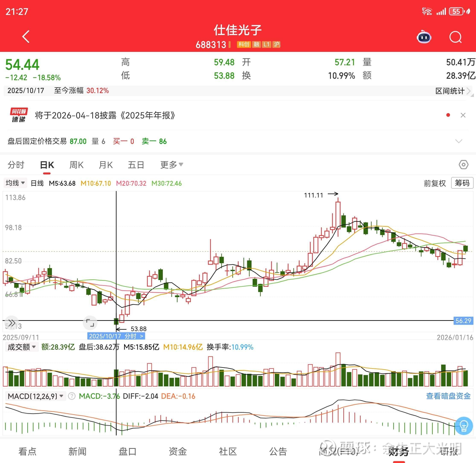This screenshot has width=476, height=463.
Task: Tap the fullscreen expand chart icon
Action: (x=90, y=323)
